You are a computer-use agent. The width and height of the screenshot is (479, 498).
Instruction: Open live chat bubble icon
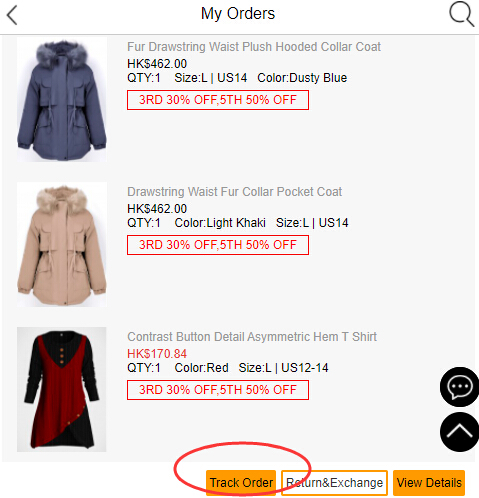point(460,387)
